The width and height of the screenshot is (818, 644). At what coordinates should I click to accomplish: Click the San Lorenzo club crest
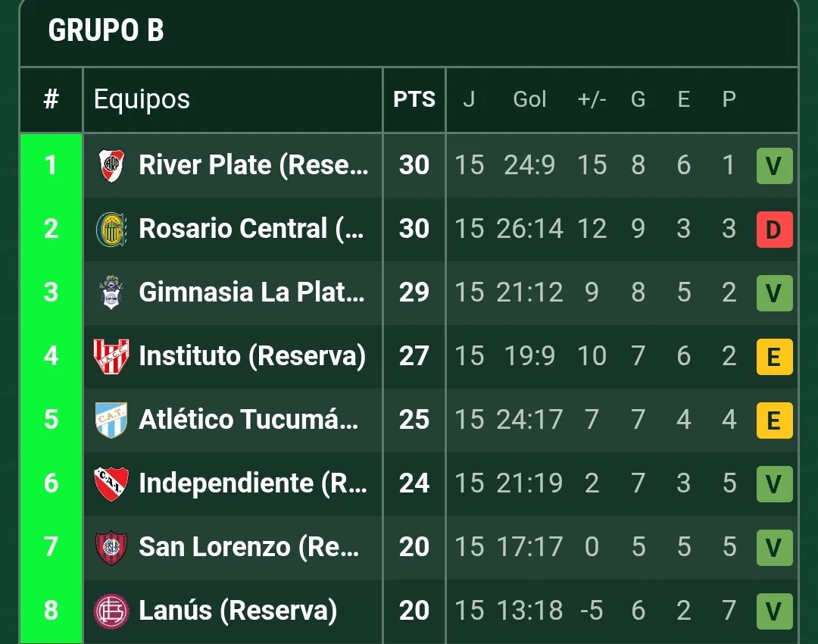[x=111, y=547]
